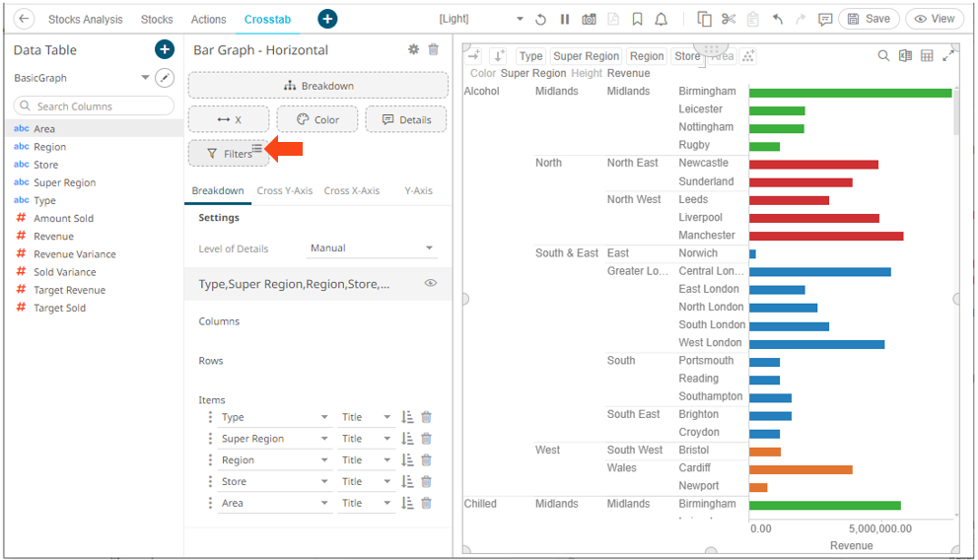Open the Light theme dropdown
Viewport: 978px width, 560px height.
520,19
